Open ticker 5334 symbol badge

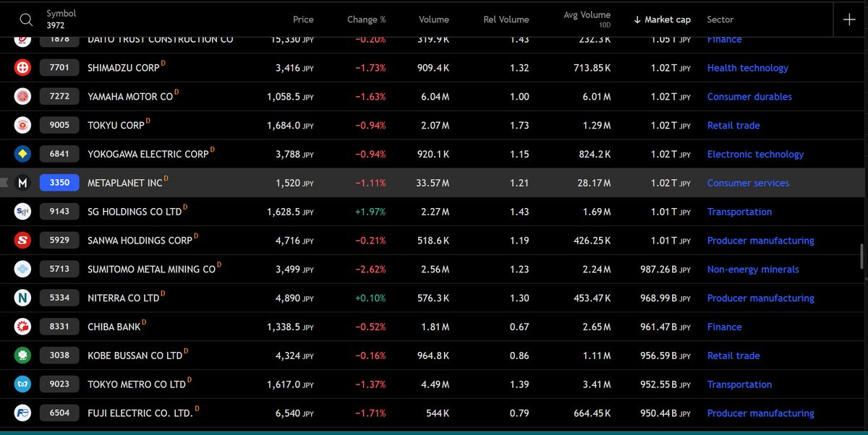pyautogui.click(x=59, y=298)
